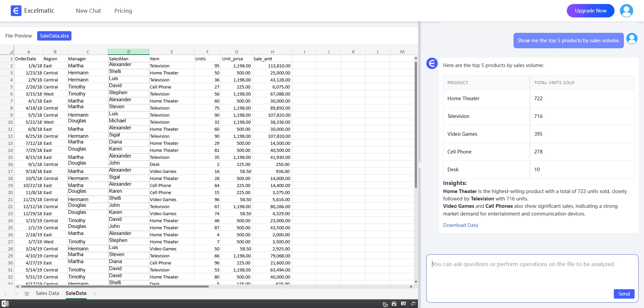Image resolution: width=644 pixels, height=308 pixels.
Task: Open the sheet list hamburger menu
Action: point(27,294)
